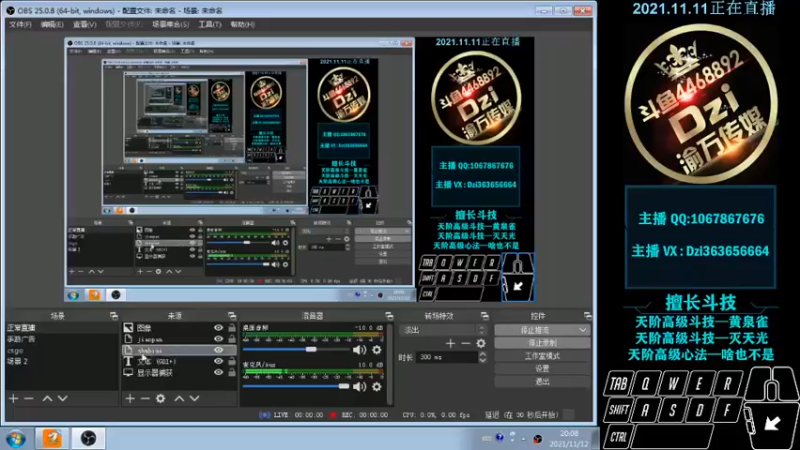Enable 工作室模式 studio mode
Viewport: 800px width, 450px height.
542,356
